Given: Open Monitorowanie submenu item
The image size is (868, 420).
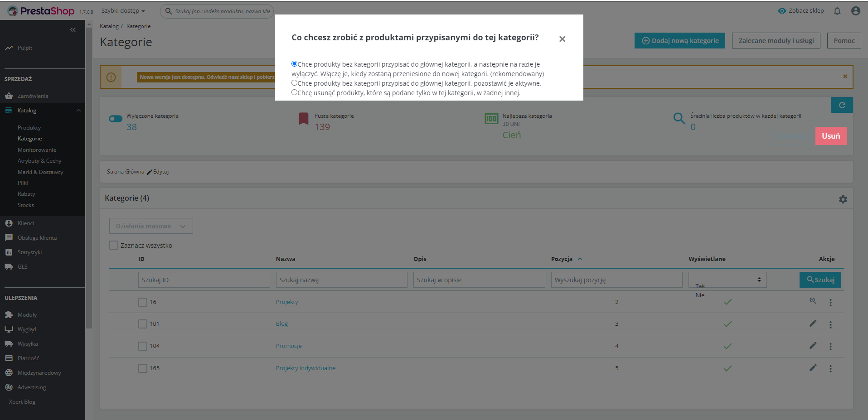Looking at the screenshot, I should 37,150.
